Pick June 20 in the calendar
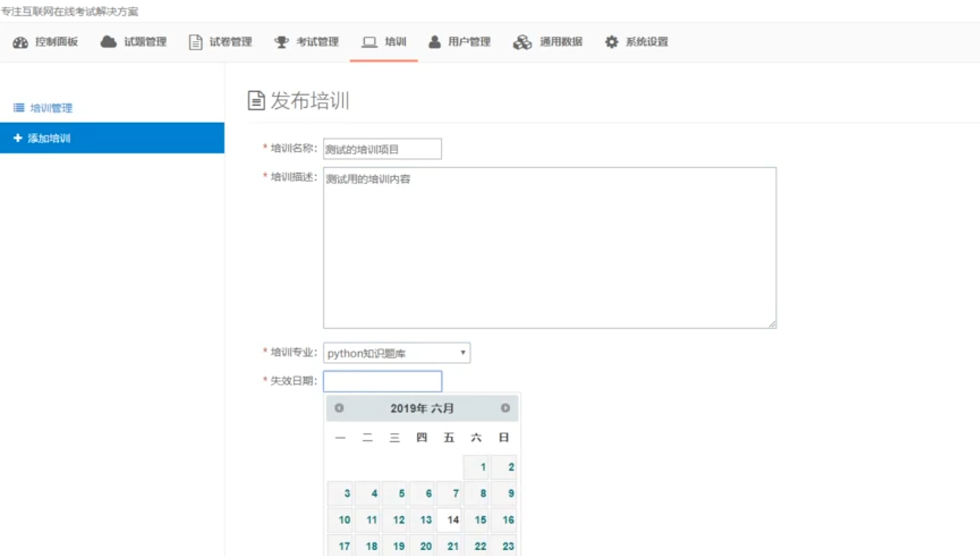The height and width of the screenshot is (556, 980). point(423,545)
